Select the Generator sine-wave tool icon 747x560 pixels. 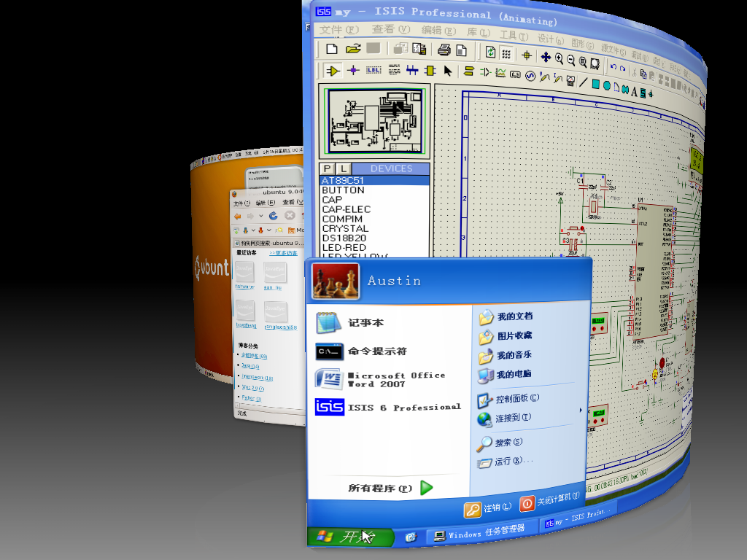[x=530, y=76]
